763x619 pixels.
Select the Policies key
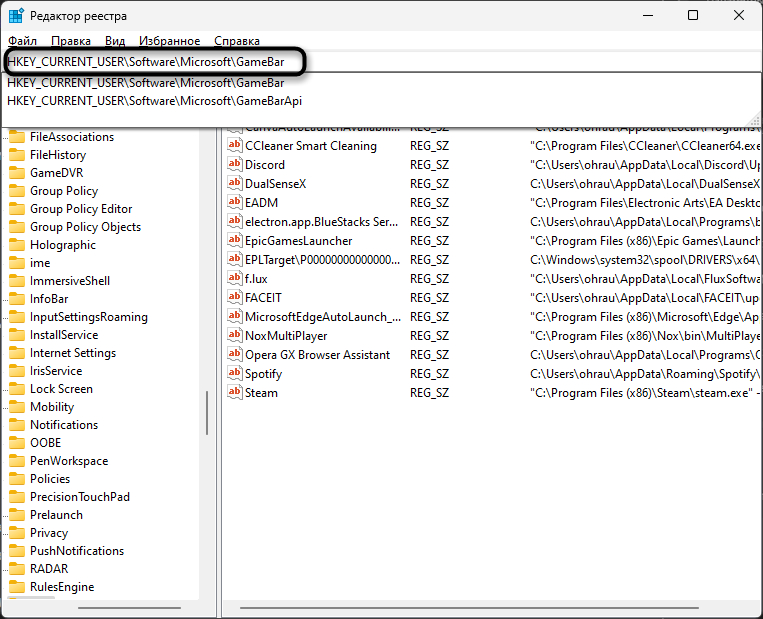pos(50,479)
